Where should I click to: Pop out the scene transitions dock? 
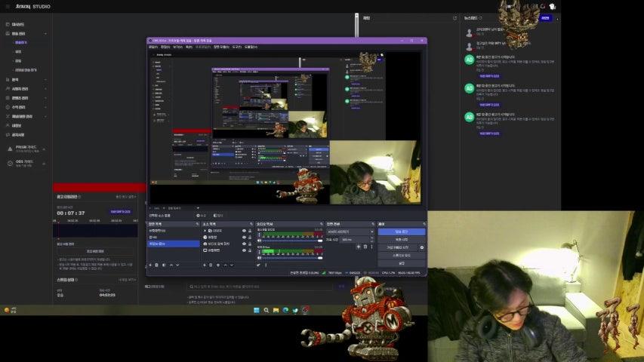tap(373, 224)
